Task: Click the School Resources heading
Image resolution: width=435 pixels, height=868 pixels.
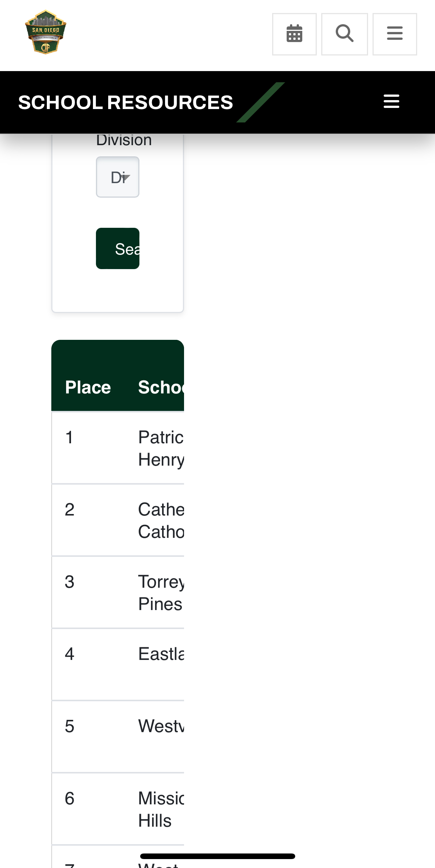Action: coord(126,102)
